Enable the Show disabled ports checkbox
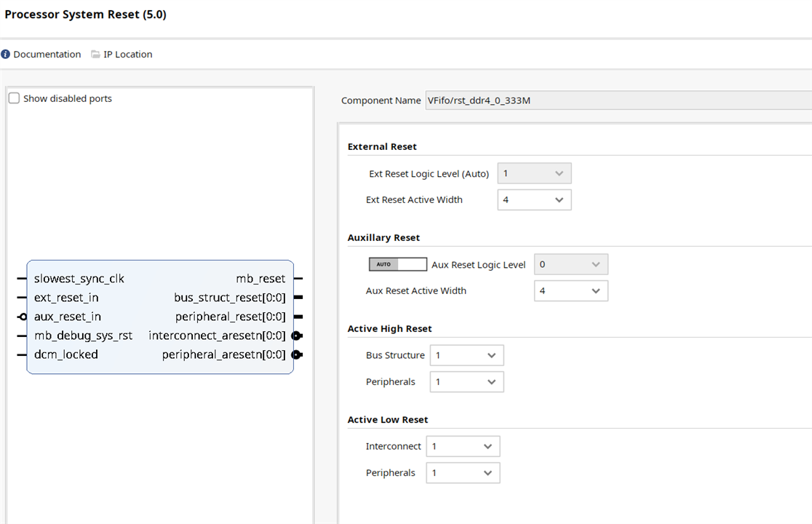This screenshot has height=524, width=812. (15, 98)
